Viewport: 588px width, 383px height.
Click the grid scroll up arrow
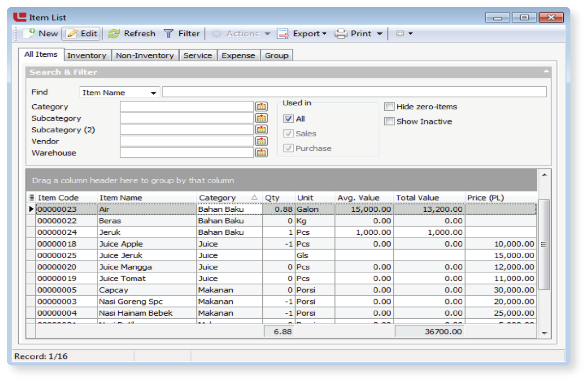(x=544, y=174)
